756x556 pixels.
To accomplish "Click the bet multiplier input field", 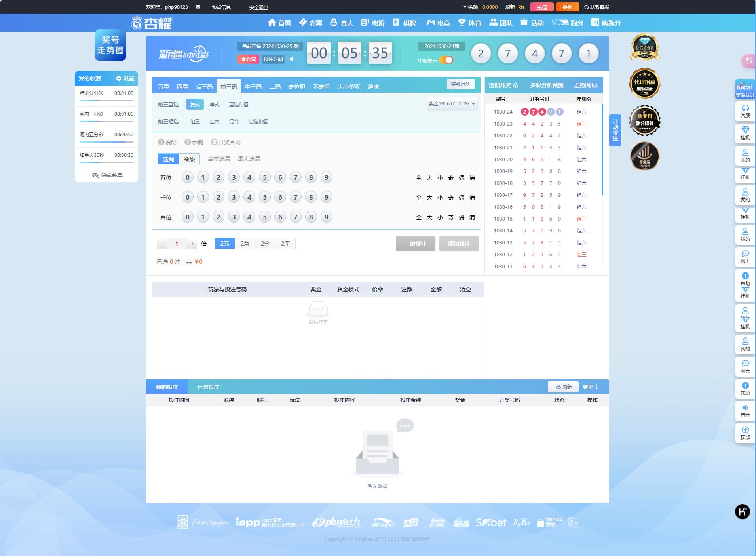I will coord(177,244).
